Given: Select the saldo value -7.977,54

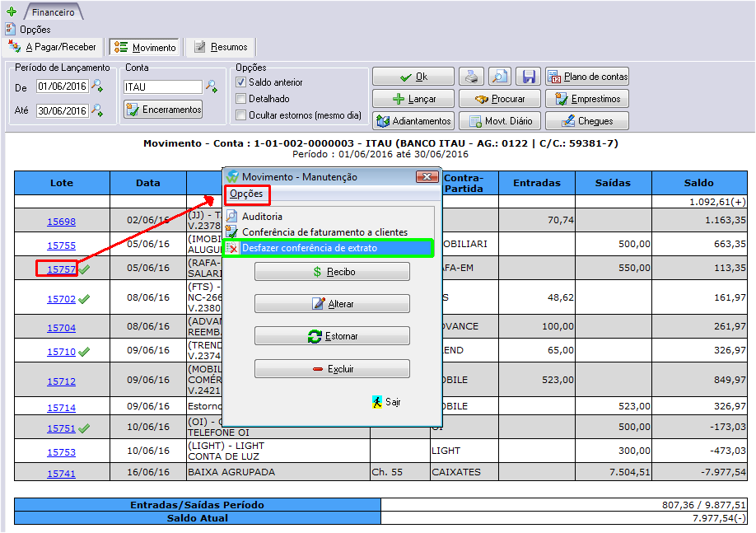Looking at the screenshot, I should click(723, 472).
